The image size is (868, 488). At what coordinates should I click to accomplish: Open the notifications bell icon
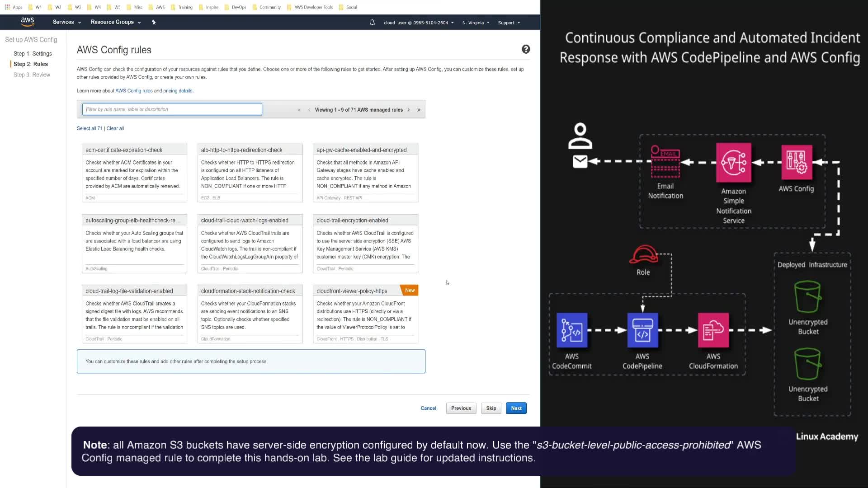(372, 22)
